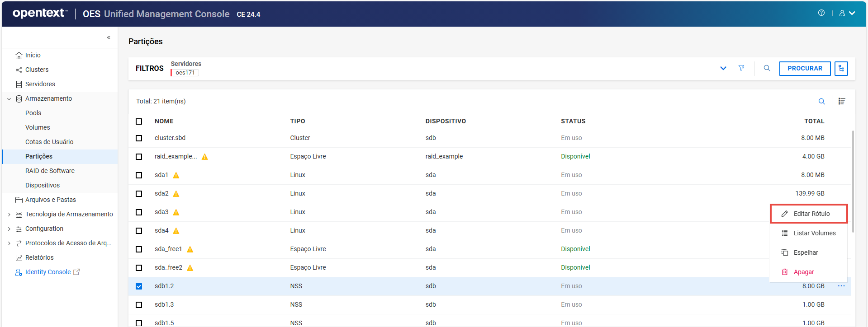This screenshot has height=327, width=868.
Task: Click the table search magnifier icon
Action: [821, 101]
